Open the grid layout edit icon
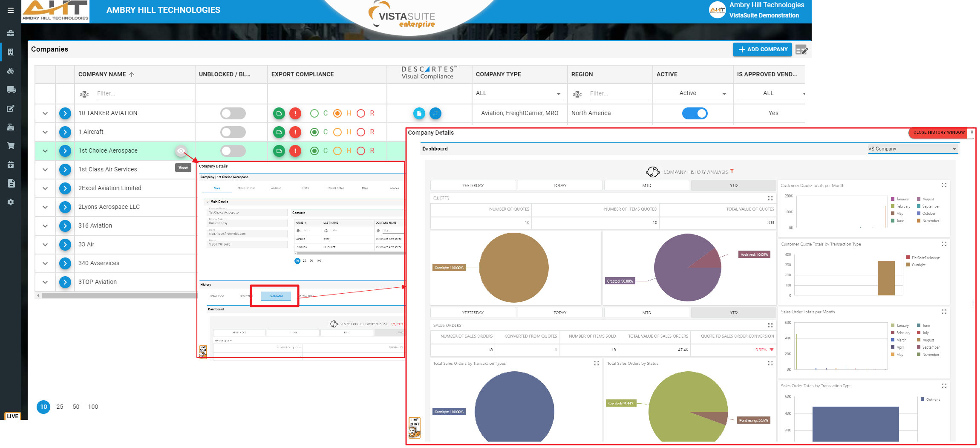Image resolution: width=980 pixels, height=448 pixels. (801, 50)
